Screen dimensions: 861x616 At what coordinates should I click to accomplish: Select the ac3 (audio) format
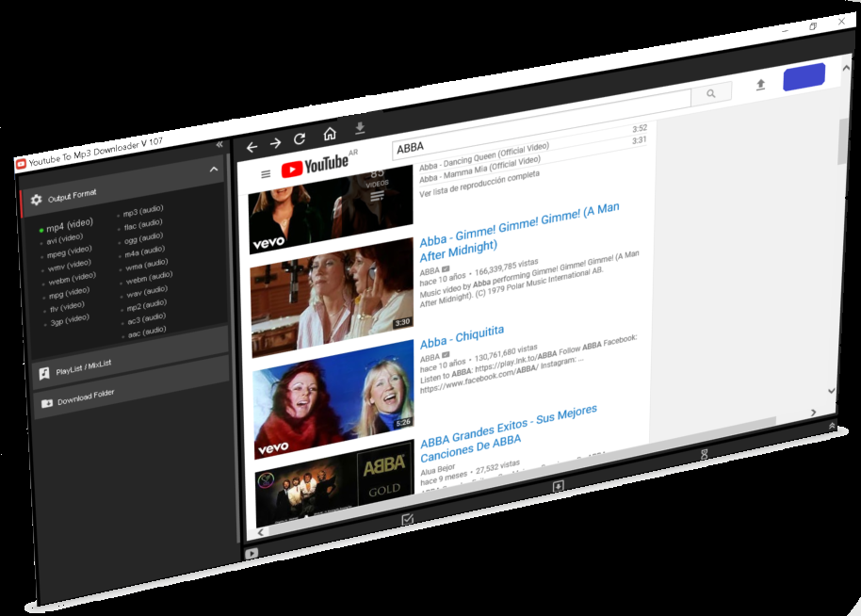(x=146, y=318)
